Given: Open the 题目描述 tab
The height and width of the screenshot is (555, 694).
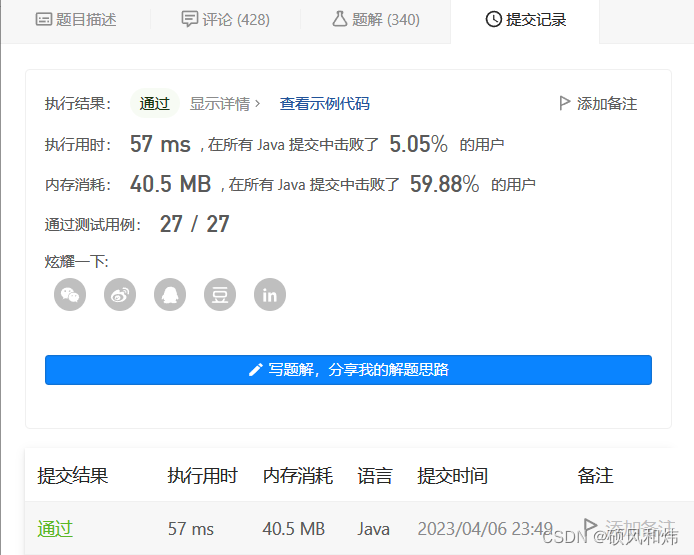Looking at the screenshot, I should (76, 19).
